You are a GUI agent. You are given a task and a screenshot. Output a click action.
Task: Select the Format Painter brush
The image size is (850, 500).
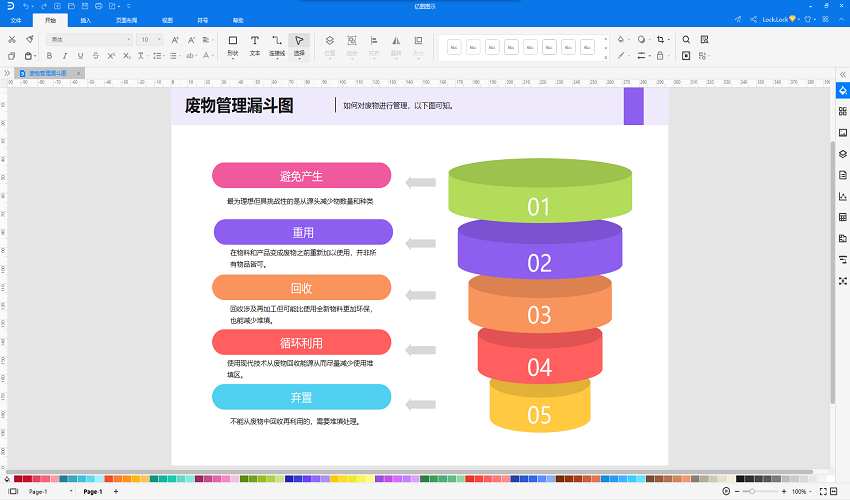pyautogui.click(x=30, y=40)
